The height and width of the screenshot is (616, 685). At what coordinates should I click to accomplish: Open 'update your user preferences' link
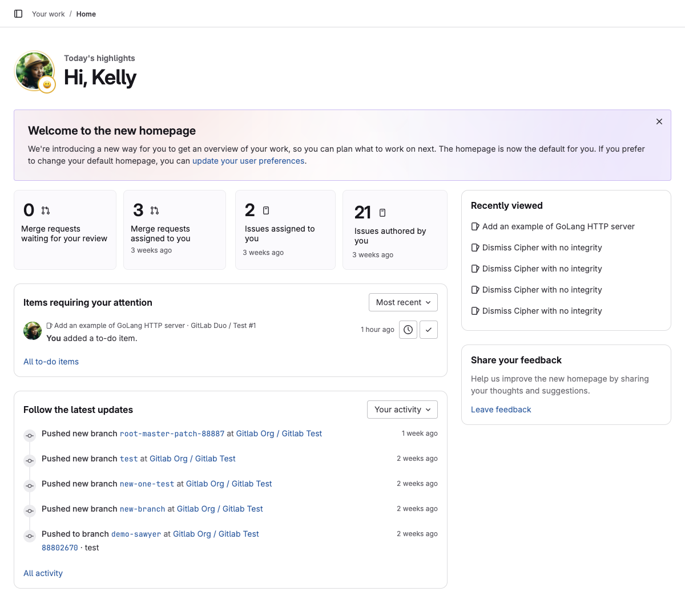click(x=248, y=161)
